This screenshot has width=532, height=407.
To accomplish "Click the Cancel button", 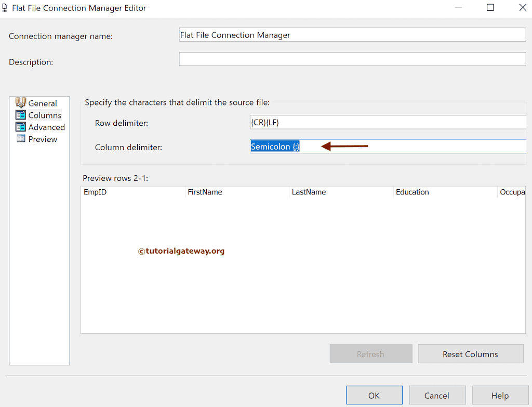I will [x=437, y=395].
